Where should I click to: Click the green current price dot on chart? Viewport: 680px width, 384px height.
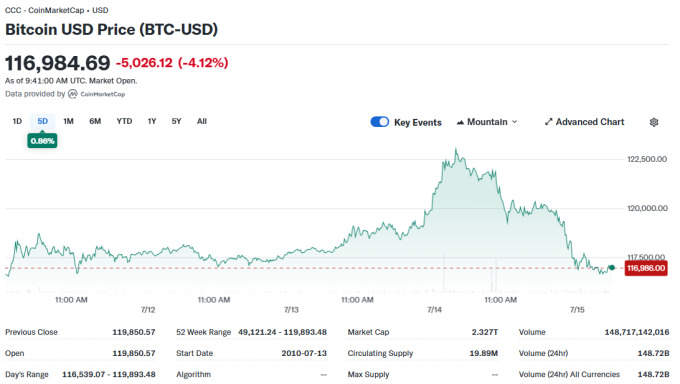point(611,268)
